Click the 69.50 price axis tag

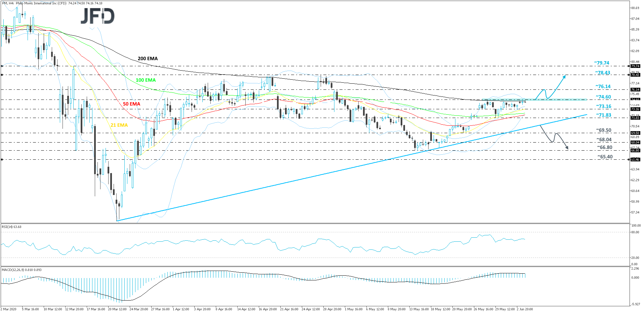coord(635,133)
